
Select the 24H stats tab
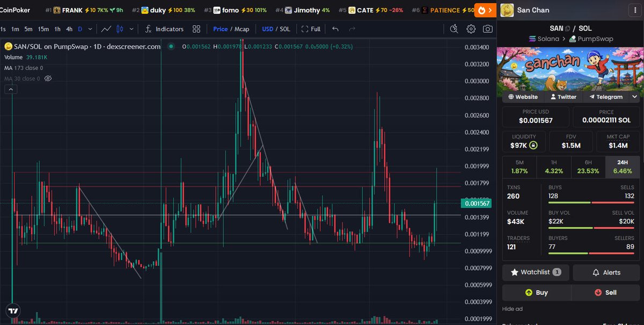623,167
